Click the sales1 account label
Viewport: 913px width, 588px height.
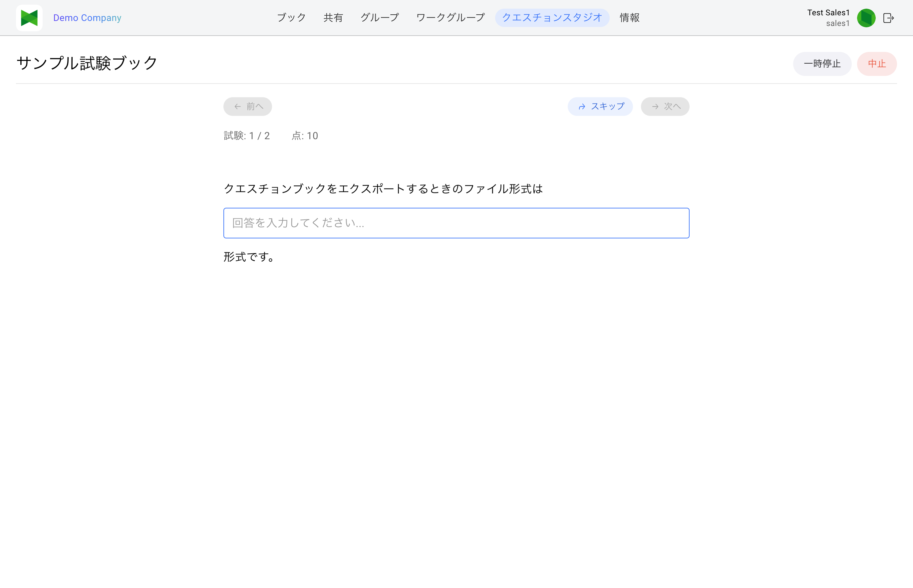click(x=838, y=24)
